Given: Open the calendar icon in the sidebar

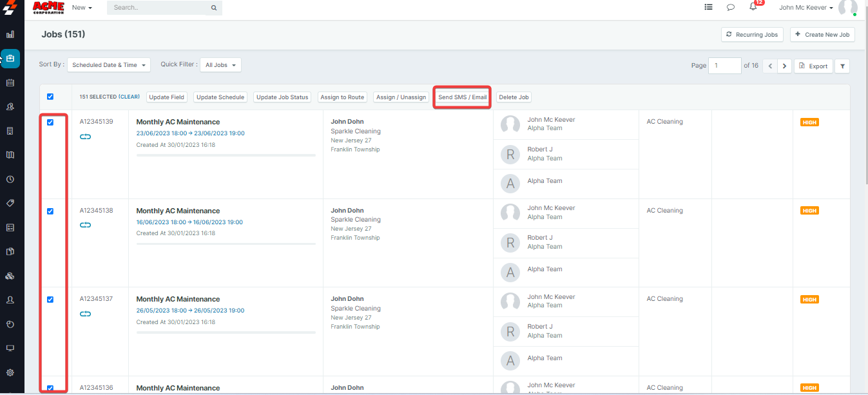Looking at the screenshot, I should tap(10, 82).
